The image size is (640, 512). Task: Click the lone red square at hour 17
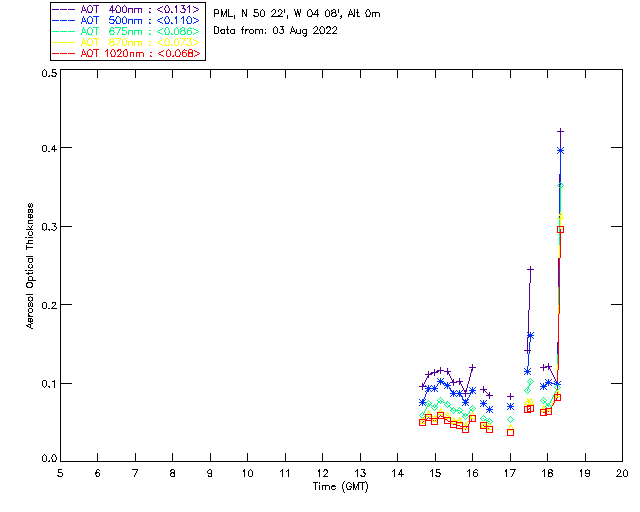coord(510,432)
